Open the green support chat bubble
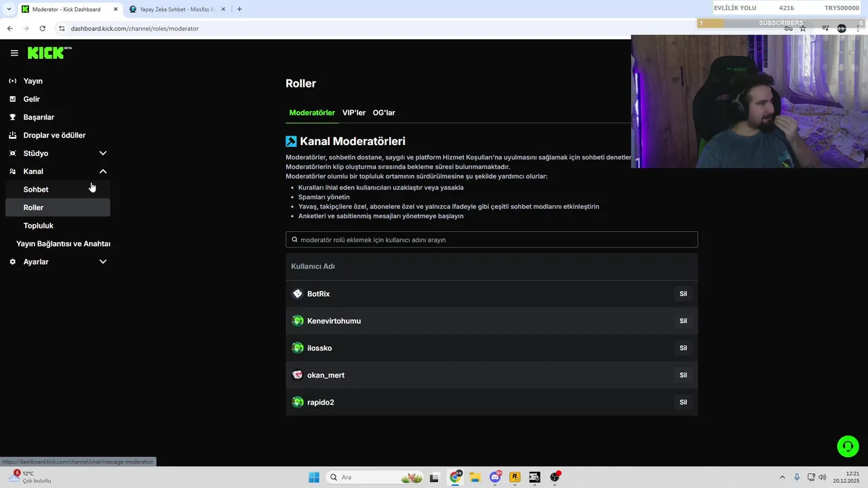Screen dimensions: 868x488 (x=848, y=446)
